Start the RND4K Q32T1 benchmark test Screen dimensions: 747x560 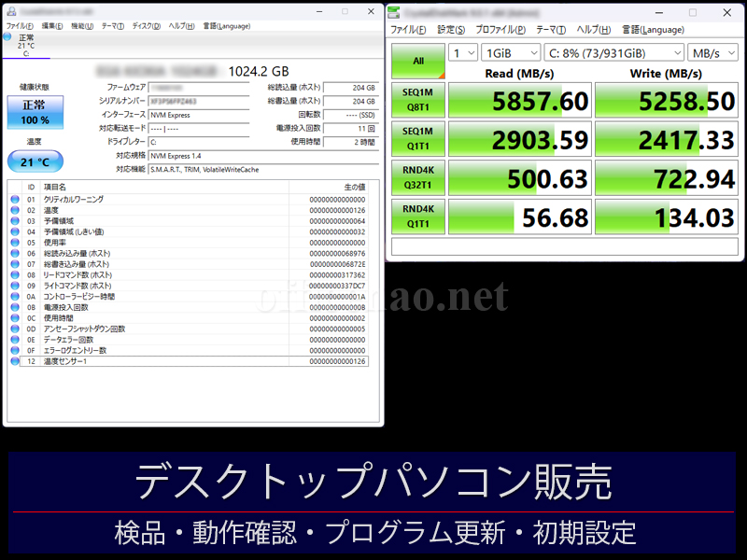click(417, 178)
